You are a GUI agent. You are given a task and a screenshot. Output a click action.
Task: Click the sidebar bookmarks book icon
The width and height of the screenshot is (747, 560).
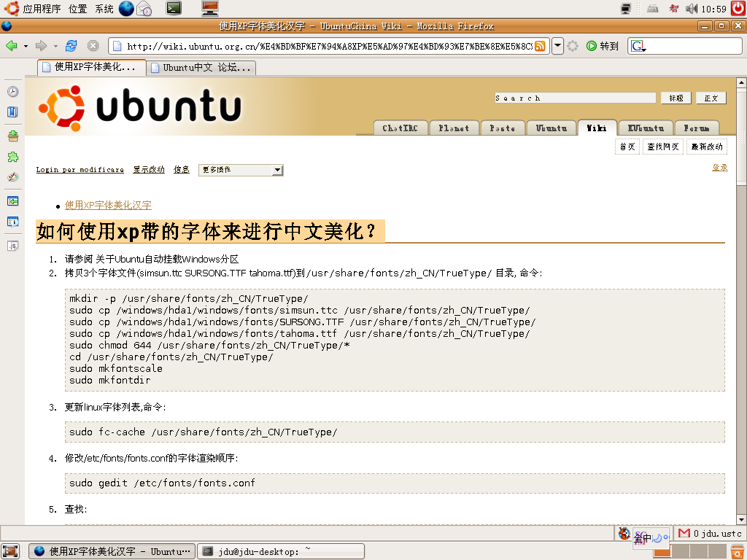(13, 112)
